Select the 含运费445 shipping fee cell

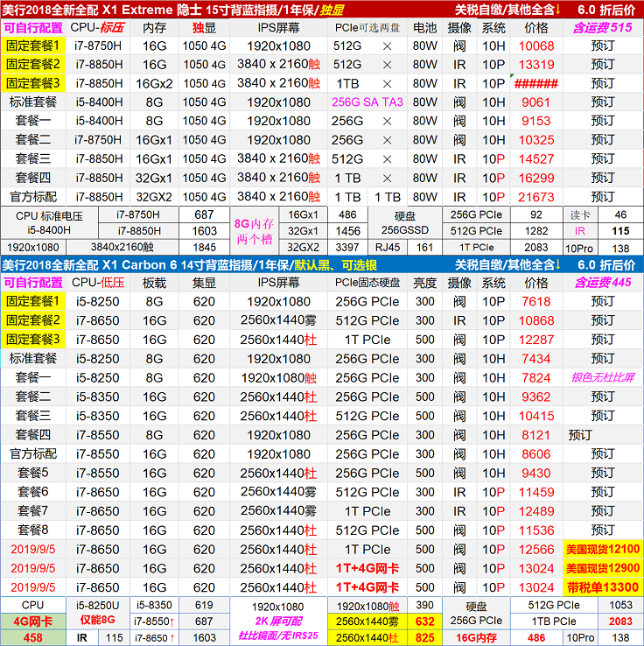tap(603, 283)
